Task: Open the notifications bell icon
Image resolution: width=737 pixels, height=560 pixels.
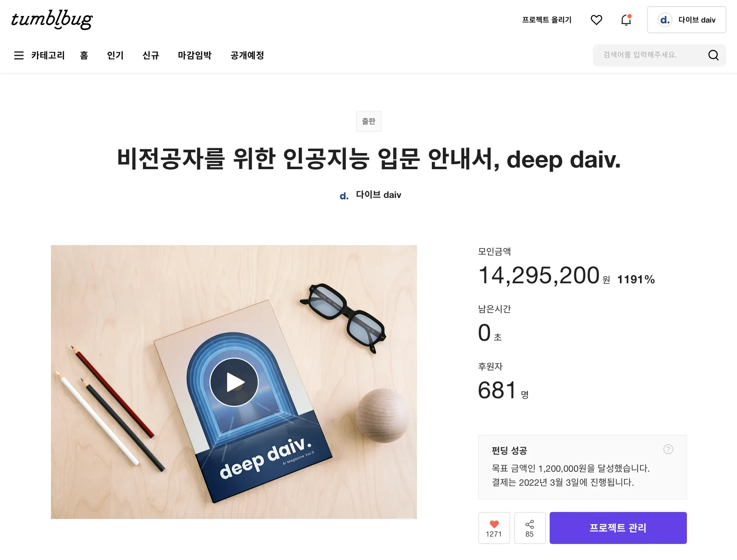Action: [626, 20]
